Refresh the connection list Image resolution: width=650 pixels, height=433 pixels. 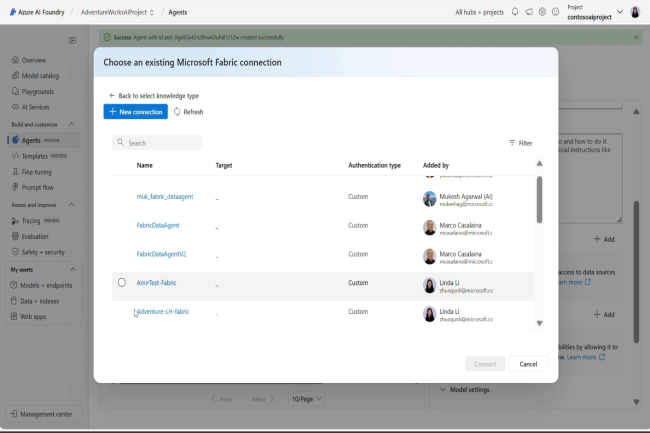pyautogui.click(x=189, y=111)
